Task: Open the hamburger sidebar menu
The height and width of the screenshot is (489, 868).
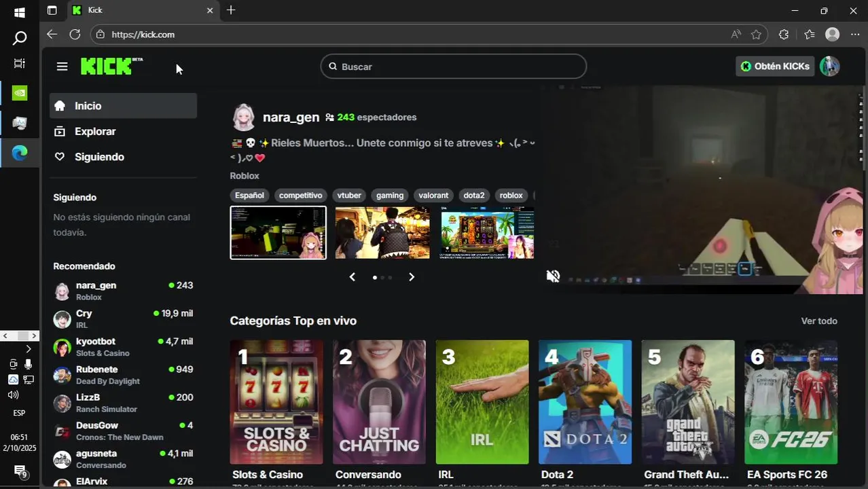Action: [62, 67]
